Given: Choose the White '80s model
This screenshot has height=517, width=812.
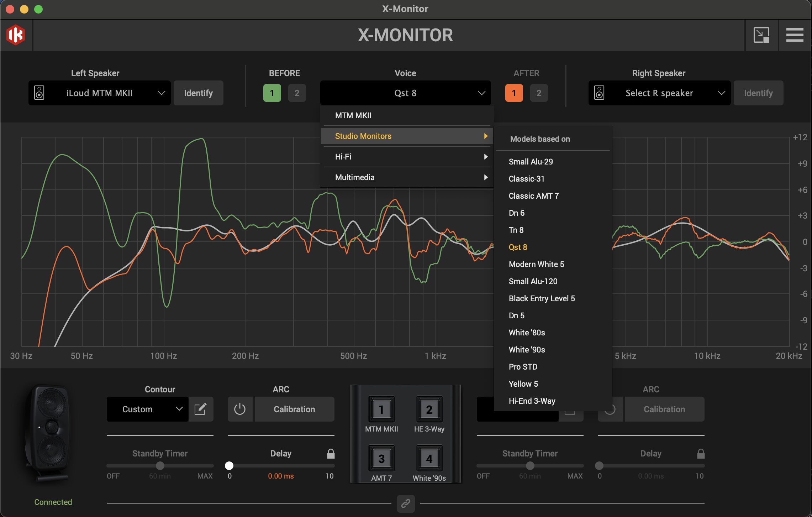Looking at the screenshot, I should pos(553,333).
